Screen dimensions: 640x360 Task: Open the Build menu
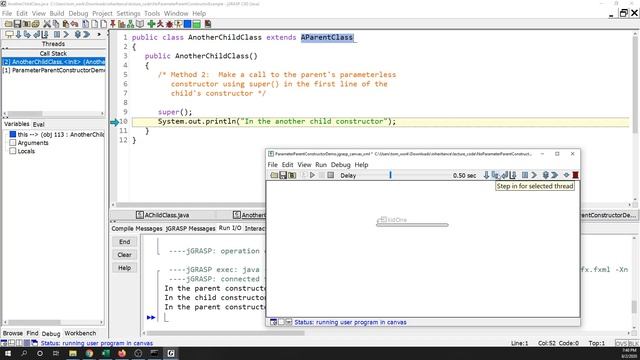[57, 13]
